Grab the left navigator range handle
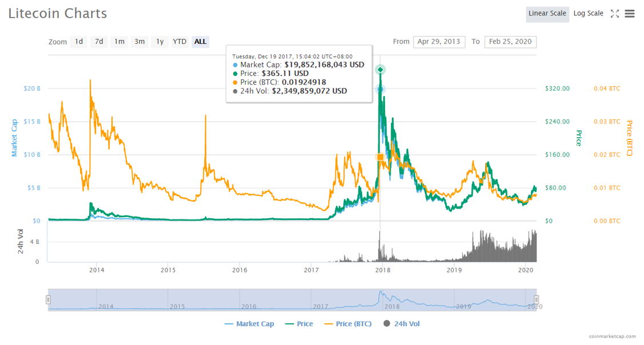 tap(49, 299)
